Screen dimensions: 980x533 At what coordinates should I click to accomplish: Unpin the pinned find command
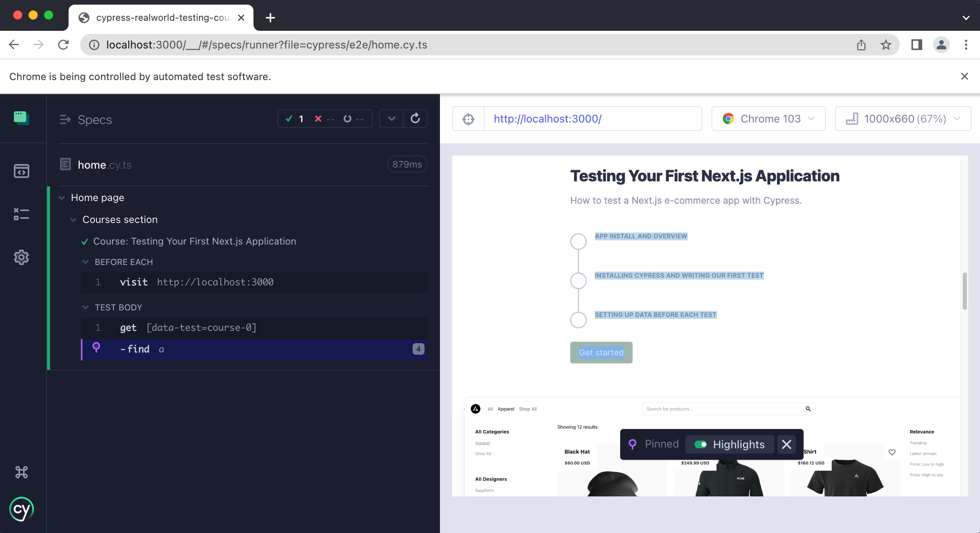pyautogui.click(x=96, y=348)
